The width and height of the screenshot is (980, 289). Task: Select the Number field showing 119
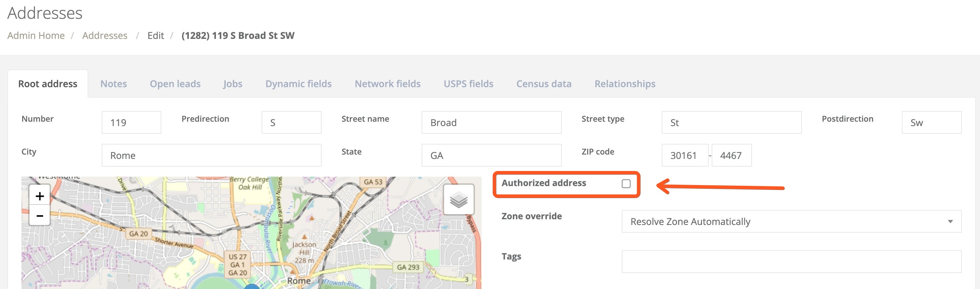click(131, 122)
